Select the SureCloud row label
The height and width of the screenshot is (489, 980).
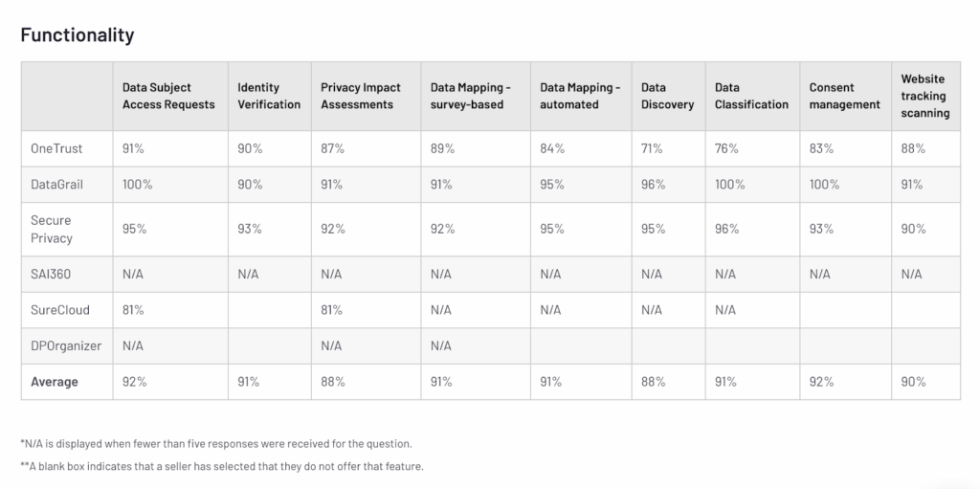point(59,310)
